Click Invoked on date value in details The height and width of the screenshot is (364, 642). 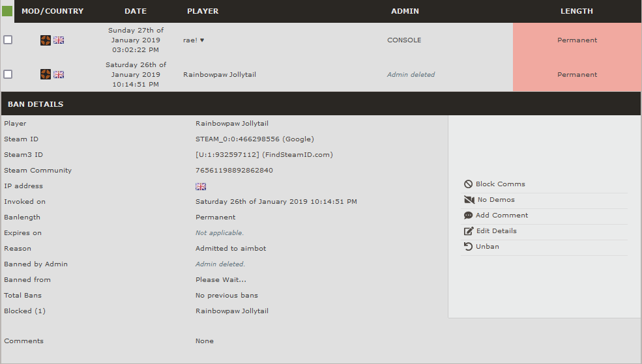(x=276, y=202)
